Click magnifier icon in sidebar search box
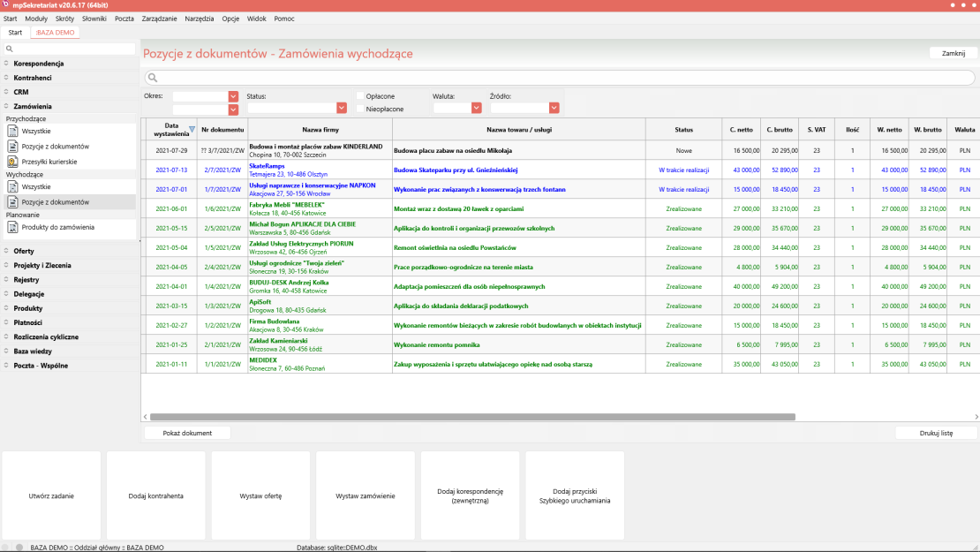The width and height of the screenshot is (980, 552). tap(9, 49)
